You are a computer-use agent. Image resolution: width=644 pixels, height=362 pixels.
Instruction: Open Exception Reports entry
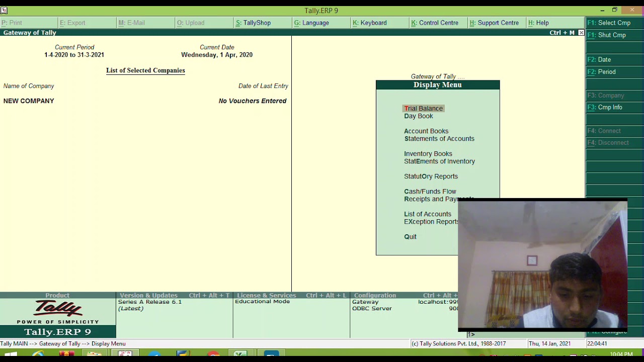(431, 222)
